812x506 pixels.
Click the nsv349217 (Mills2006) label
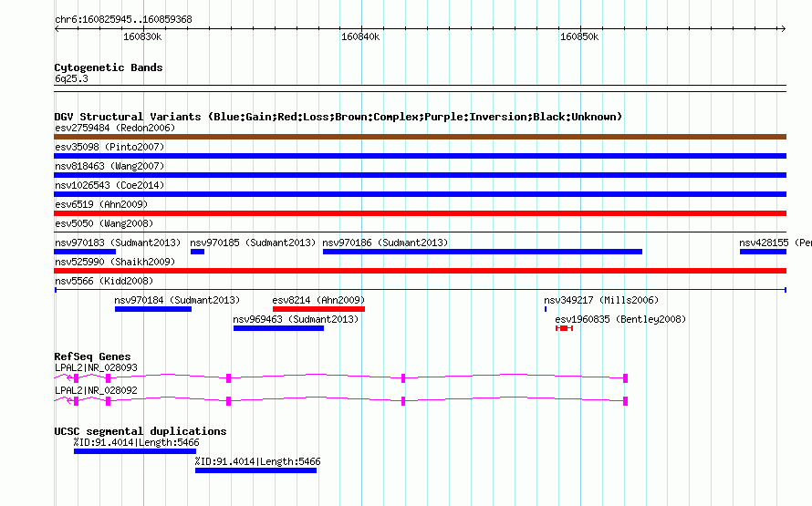(x=601, y=300)
